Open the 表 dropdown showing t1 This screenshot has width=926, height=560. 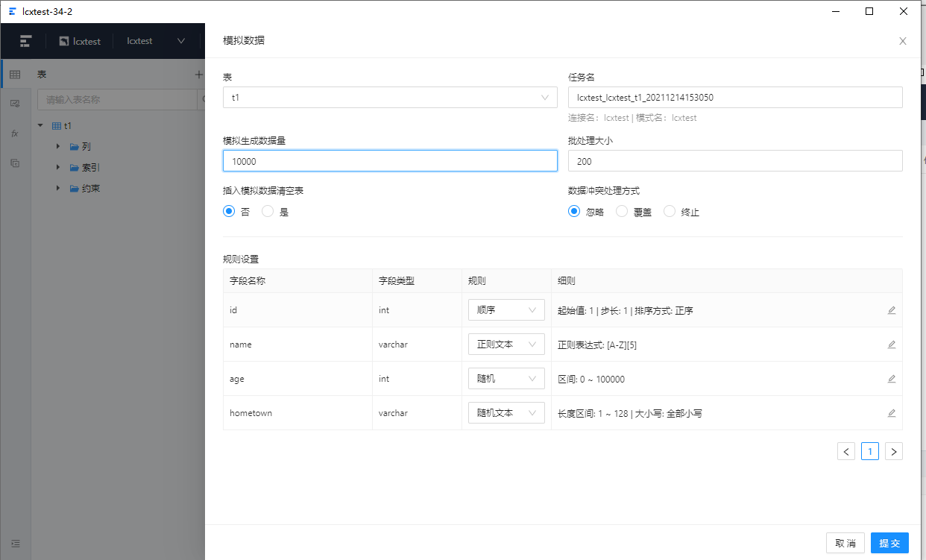pos(390,97)
